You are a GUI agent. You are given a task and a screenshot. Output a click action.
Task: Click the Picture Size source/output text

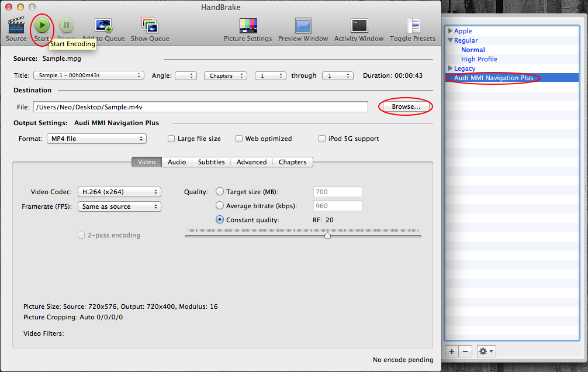point(120,306)
